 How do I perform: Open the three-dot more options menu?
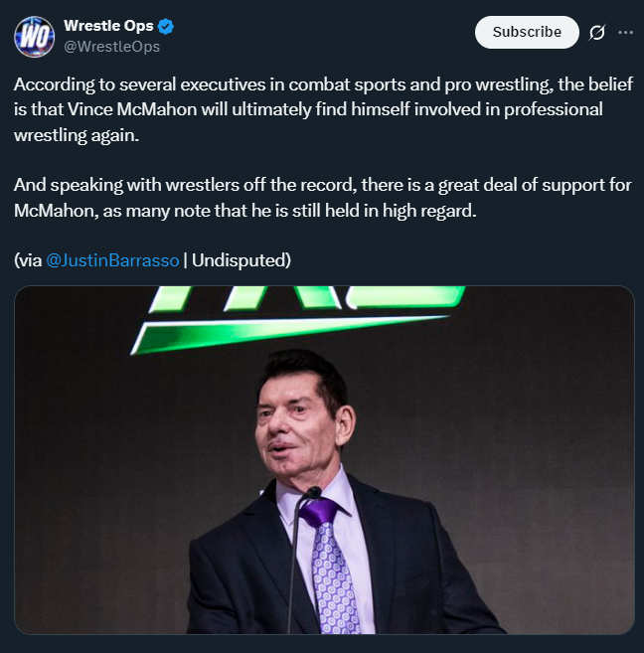click(625, 32)
